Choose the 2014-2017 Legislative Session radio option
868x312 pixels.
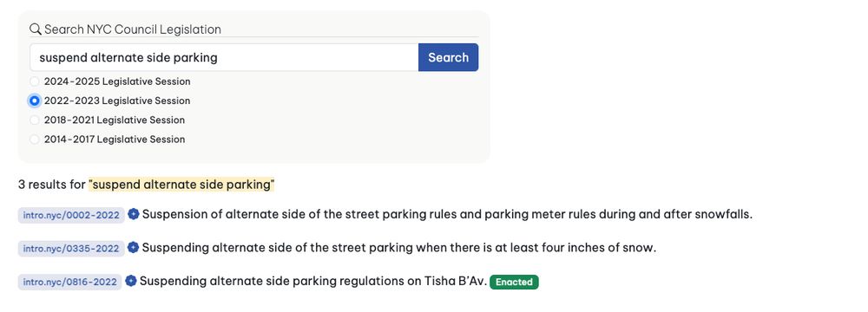(35, 140)
